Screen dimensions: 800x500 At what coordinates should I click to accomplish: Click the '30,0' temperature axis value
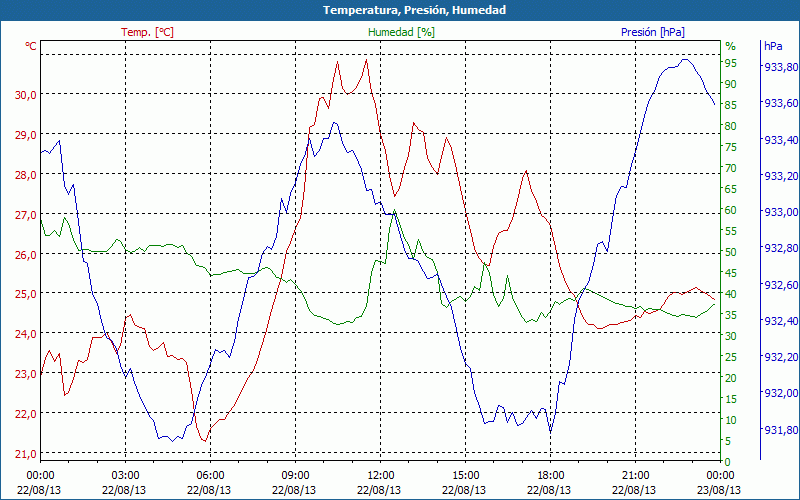pyautogui.click(x=25, y=94)
